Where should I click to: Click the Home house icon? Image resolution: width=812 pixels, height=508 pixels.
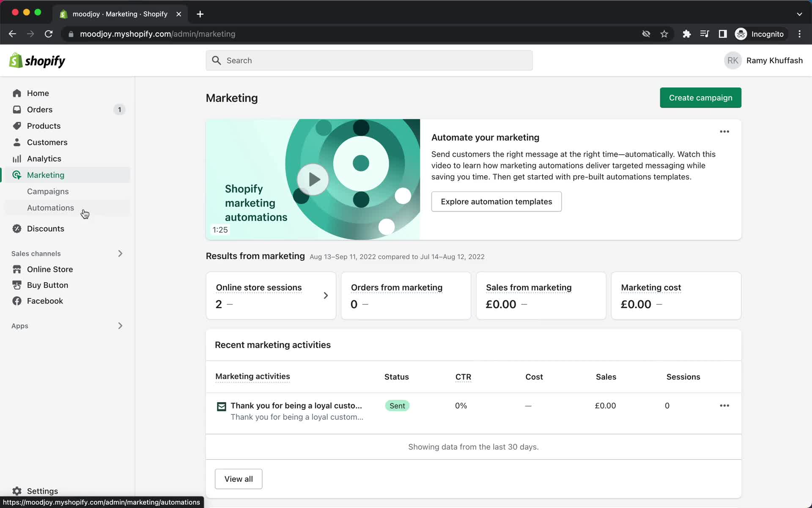[x=17, y=93]
